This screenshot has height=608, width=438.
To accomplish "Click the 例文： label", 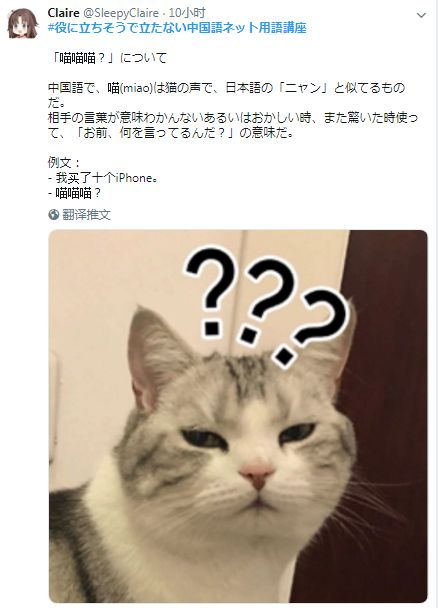I will click(x=64, y=162).
